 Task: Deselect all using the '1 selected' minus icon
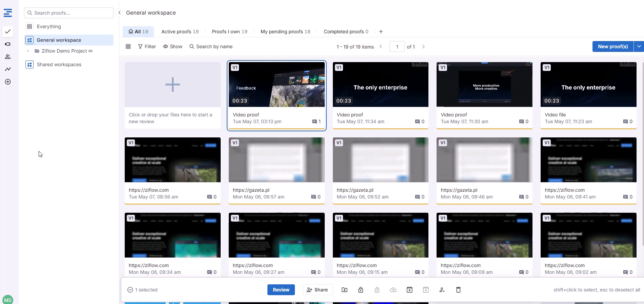coord(130,290)
